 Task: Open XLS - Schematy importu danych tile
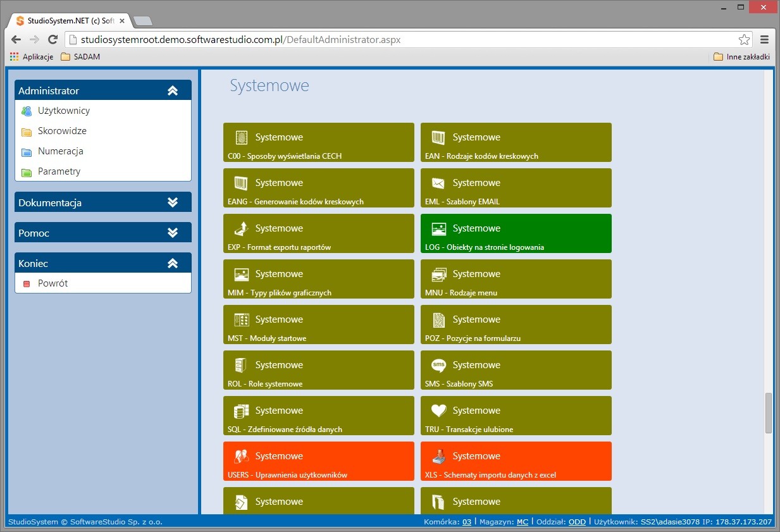pyautogui.click(x=516, y=461)
